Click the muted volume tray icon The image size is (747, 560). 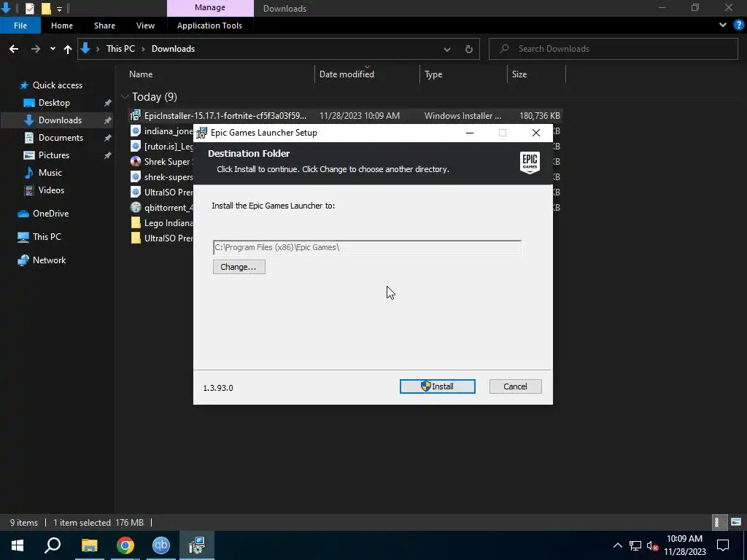[651, 545]
